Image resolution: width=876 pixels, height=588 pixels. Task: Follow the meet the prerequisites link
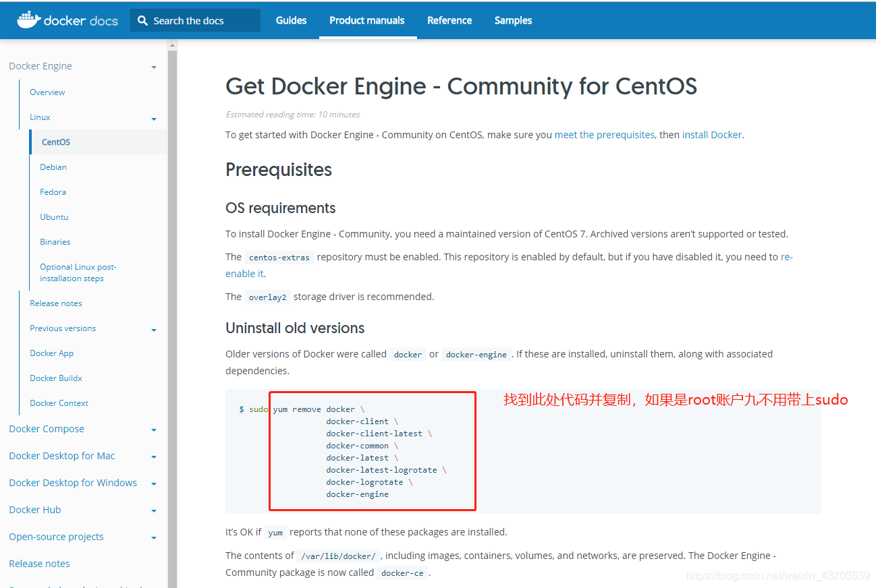605,135
